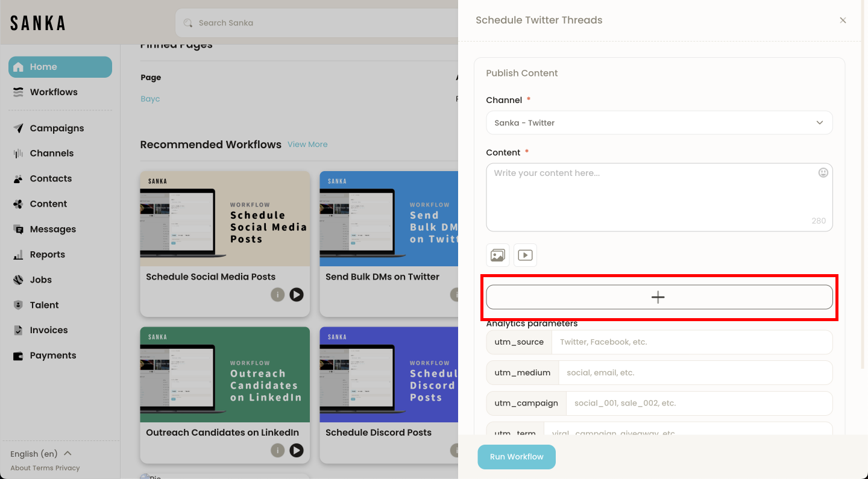Open Workflows in the sidebar
The height and width of the screenshot is (479, 868).
[x=54, y=92]
